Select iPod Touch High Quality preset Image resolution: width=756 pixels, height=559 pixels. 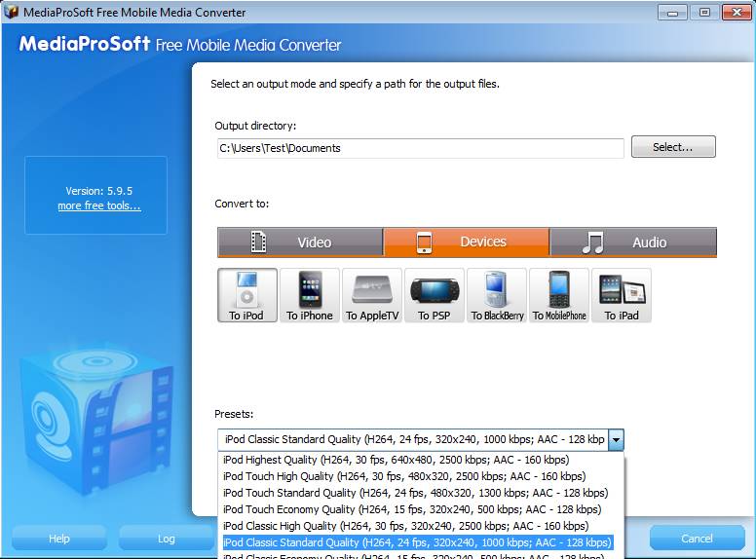point(403,476)
